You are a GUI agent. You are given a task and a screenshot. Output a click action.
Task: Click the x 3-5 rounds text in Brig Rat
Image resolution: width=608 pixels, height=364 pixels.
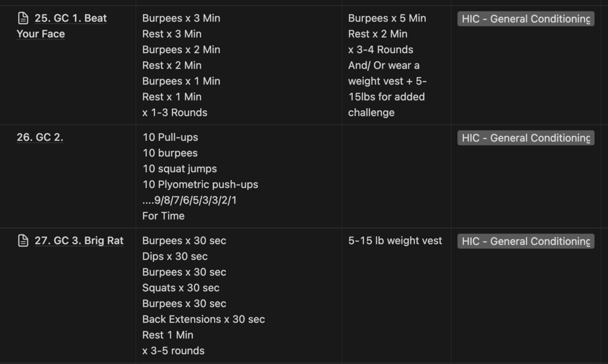pos(174,351)
